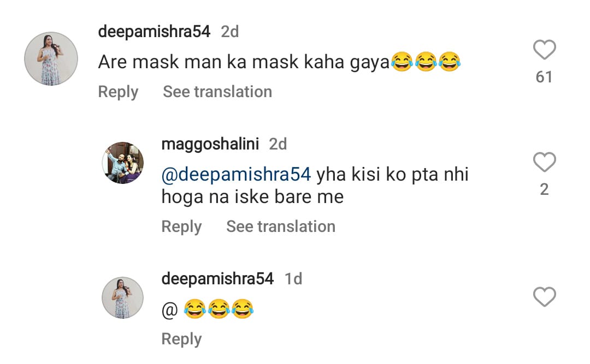
Task: Like the "Are mask man" comment
Action: point(545,50)
